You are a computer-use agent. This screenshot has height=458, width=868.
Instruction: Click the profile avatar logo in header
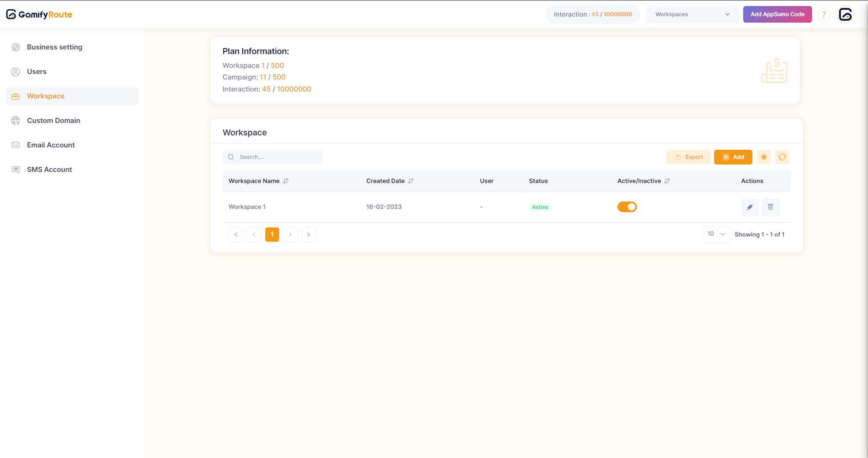click(845, 15)
